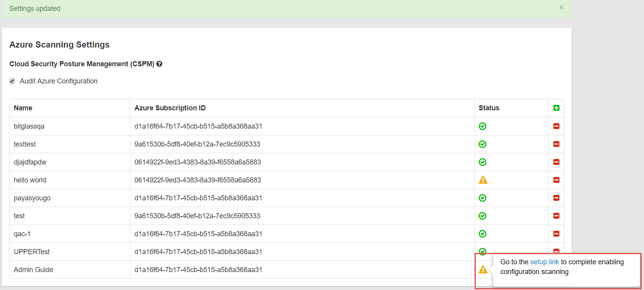Click the Name column header
Image resolution: width=644 pixels, height=290 pixels.
23,108
